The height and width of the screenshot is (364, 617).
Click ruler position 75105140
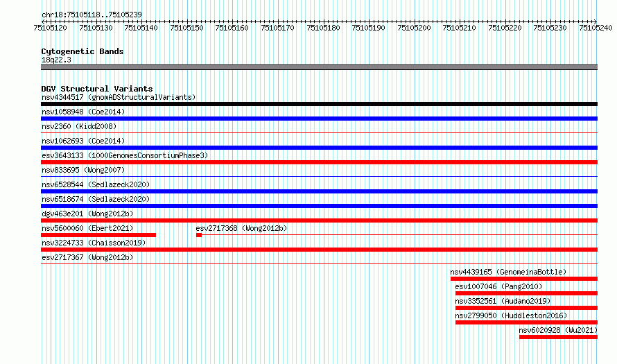141,28
